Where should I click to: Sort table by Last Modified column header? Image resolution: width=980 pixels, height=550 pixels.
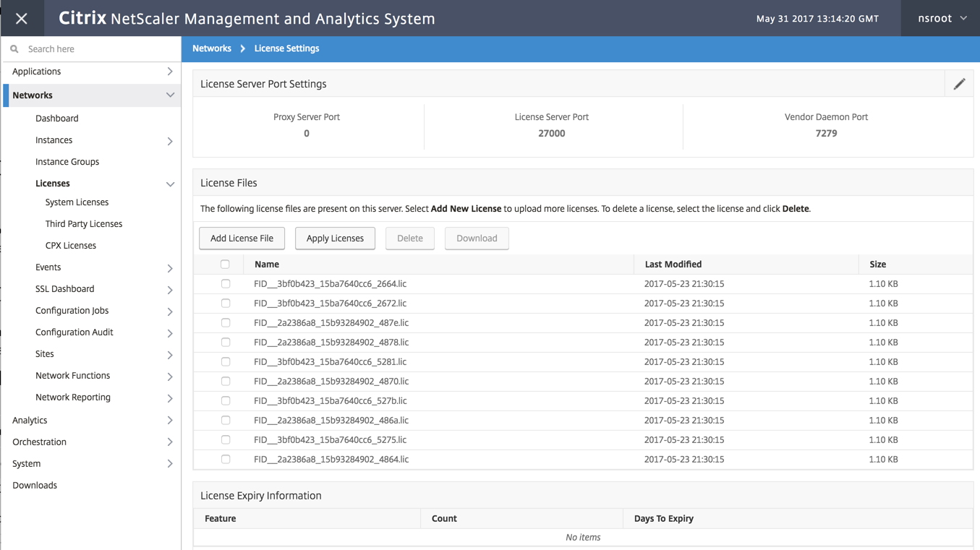673,265
